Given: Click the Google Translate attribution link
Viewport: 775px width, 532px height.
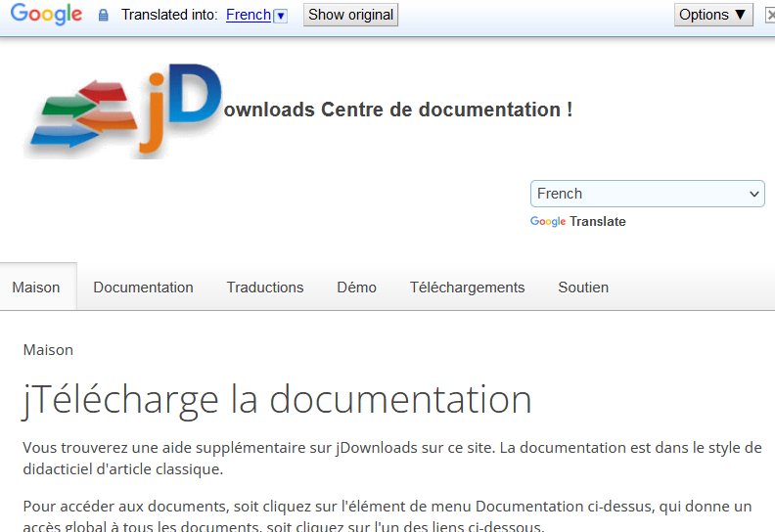Looking at the screenshot, I should (577, 221).
